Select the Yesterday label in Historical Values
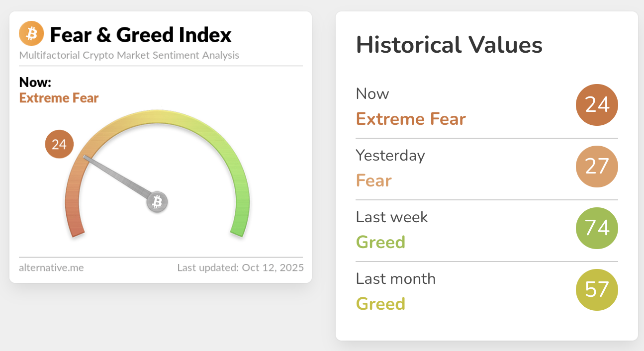This screenshot has width=644, height=351. click(390, 156)
